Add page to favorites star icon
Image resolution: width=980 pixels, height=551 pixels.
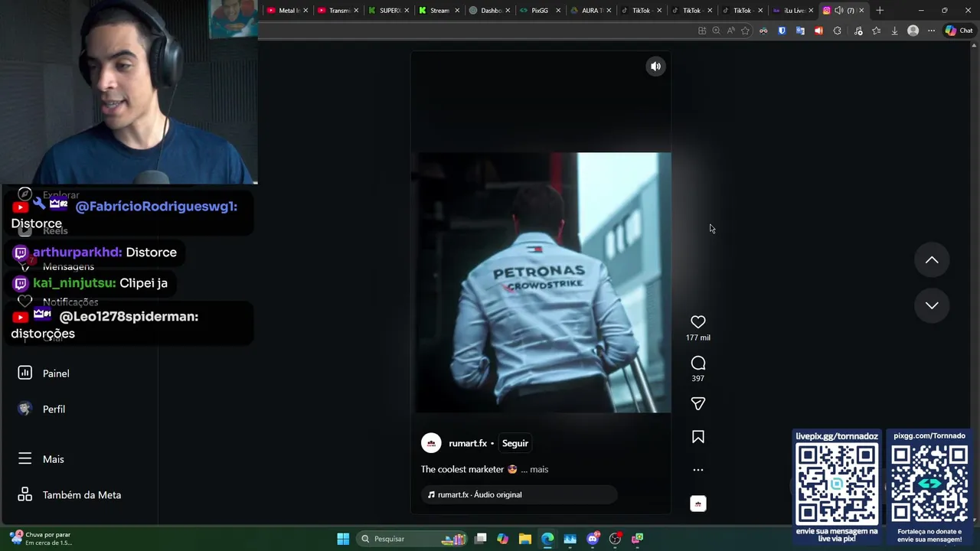click(745, 31)
